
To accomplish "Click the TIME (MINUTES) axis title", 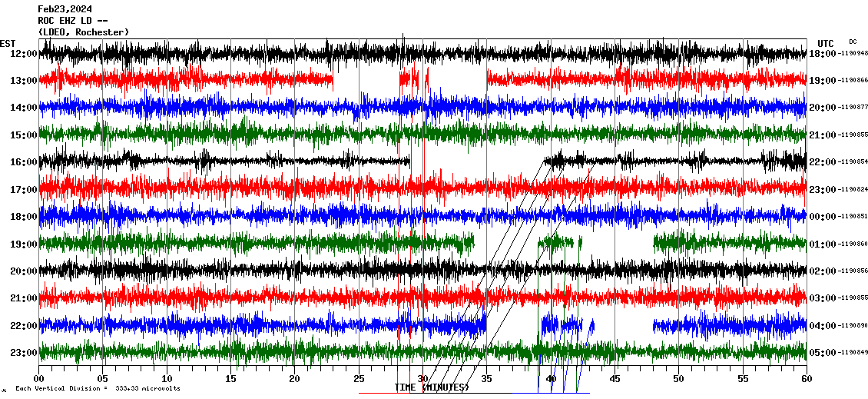I will tap(432, 387).
